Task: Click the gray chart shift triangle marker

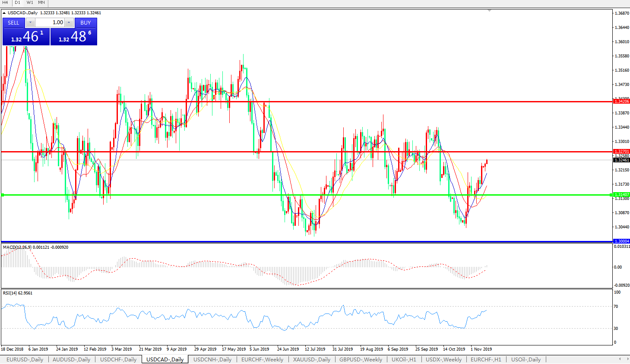Action: (489, 10)
